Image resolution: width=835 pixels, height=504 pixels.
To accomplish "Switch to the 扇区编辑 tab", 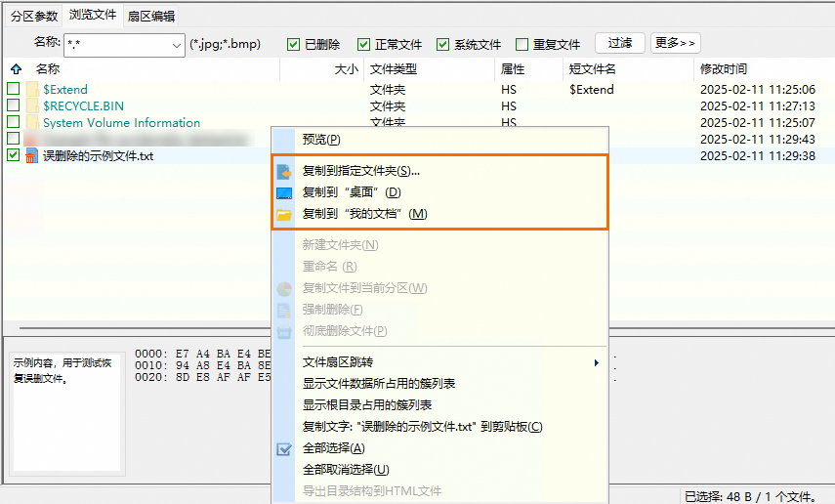I will pyautogui.click(x=151, y=16).
